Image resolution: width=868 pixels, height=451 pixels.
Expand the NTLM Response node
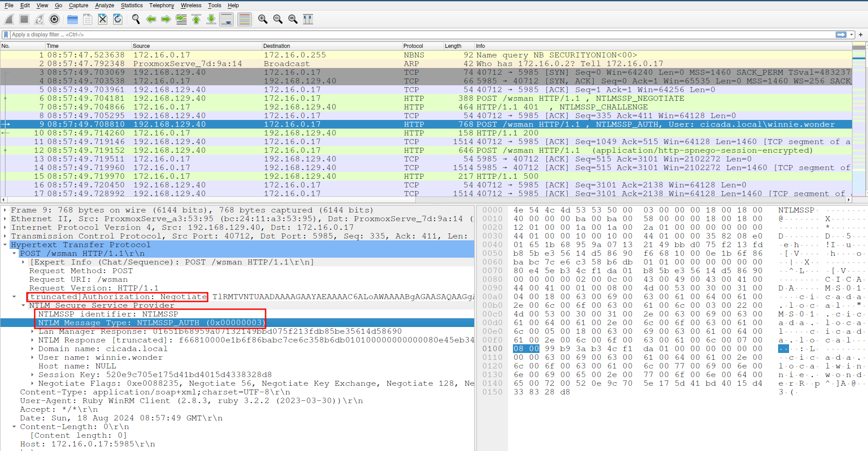32,340
